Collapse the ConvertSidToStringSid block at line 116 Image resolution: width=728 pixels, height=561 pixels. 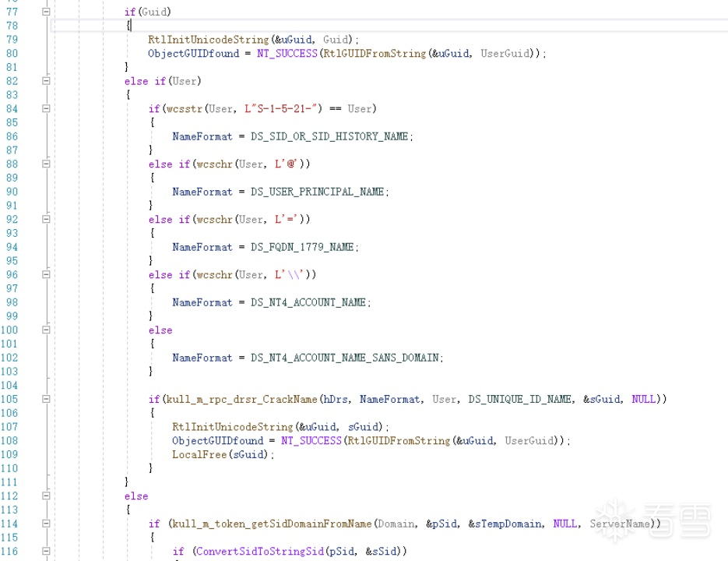[46, 551]
